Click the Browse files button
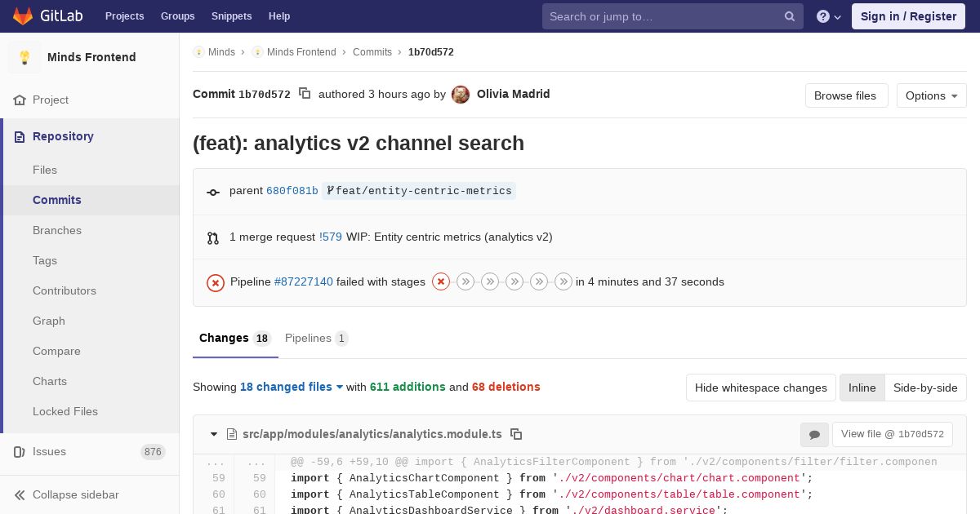This screenshot has width=980, height=514. tap(847, 95)
